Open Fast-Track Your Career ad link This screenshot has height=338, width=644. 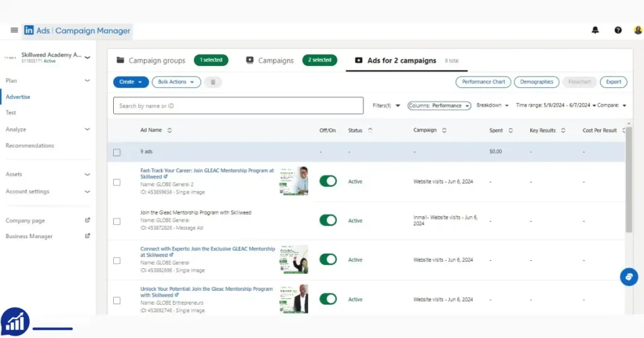coord(206,173)
